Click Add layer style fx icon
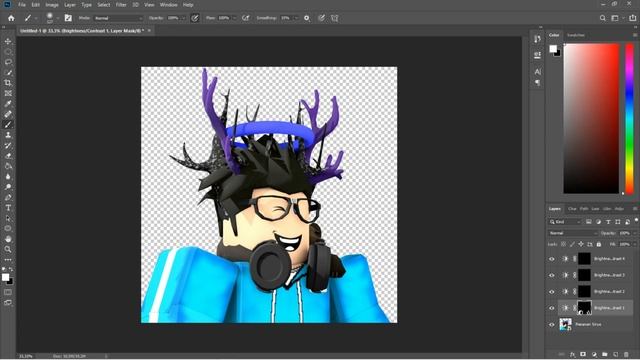 tap(572, 354)
